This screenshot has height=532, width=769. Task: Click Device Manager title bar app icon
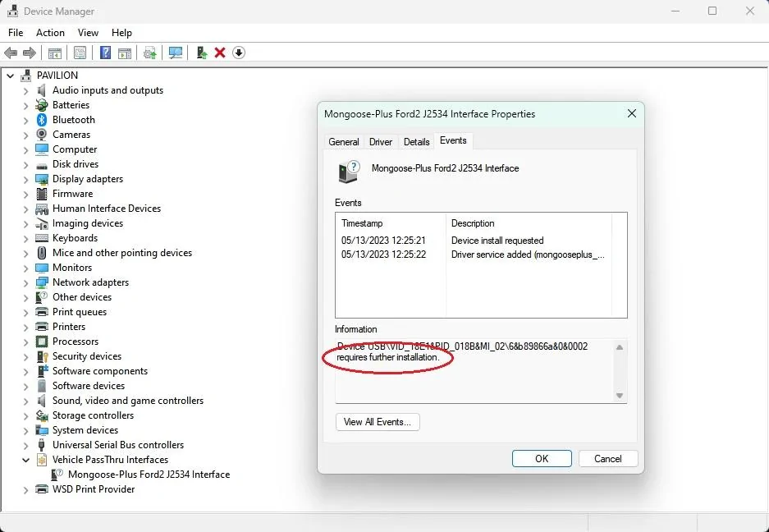pyautogui.click(x=13, y=11)
